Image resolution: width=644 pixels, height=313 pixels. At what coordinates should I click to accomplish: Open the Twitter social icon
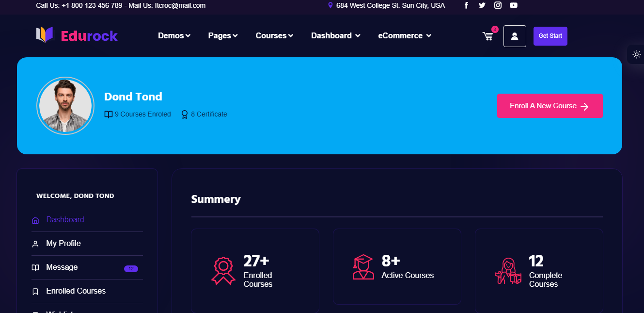click(482, 5)
